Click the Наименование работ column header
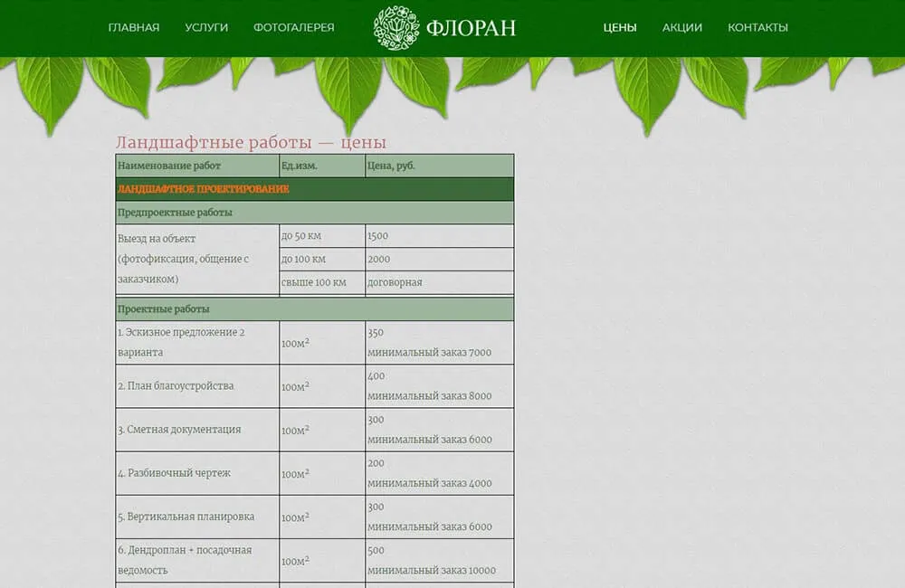The image size is (905, 588). tap(169, 166)
